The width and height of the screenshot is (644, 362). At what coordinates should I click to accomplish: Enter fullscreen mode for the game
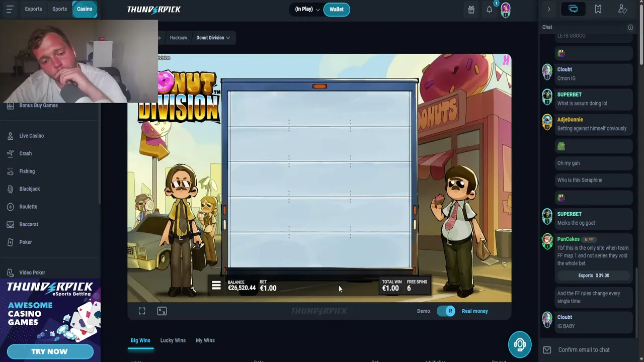142,311
